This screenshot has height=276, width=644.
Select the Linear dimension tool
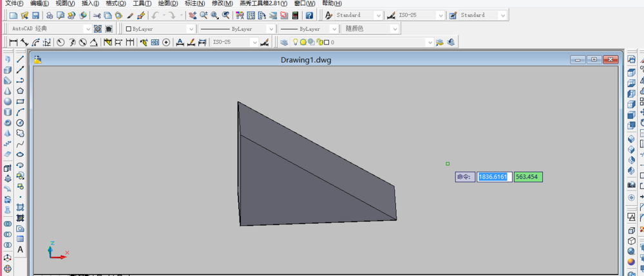click(x=14, y=42)
